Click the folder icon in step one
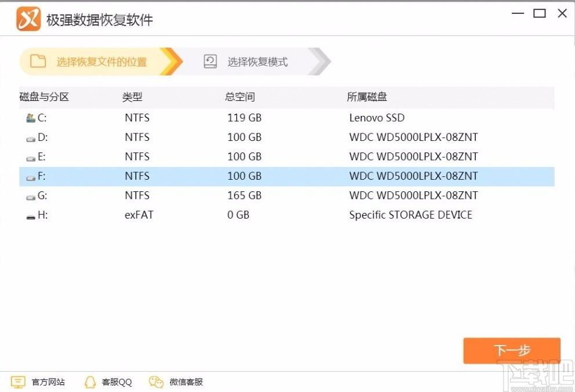Image resolution: width=575 pixels, height=392 pixels. point(38,61)
